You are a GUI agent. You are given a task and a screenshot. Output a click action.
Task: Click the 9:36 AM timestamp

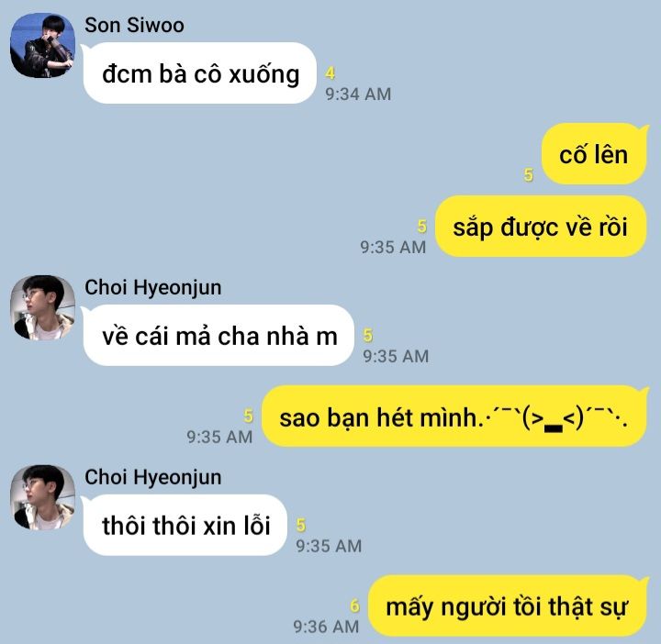tap(326, 627)
